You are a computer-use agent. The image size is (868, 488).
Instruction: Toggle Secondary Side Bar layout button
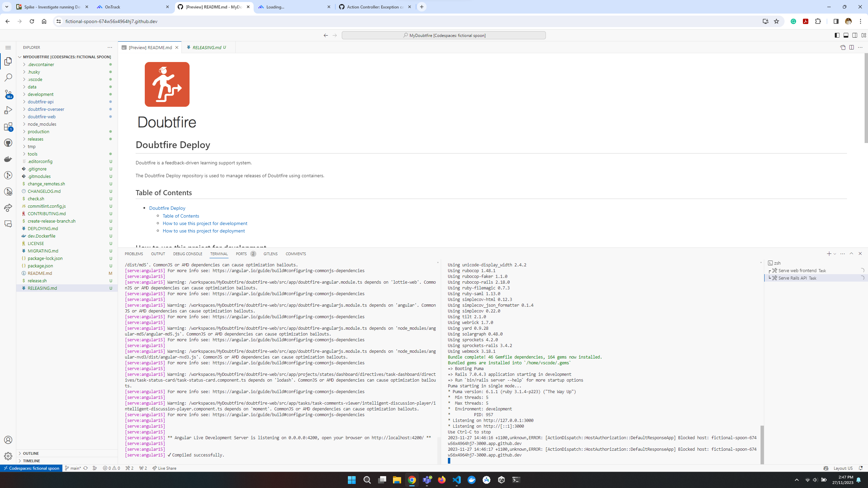click(855, 35)
